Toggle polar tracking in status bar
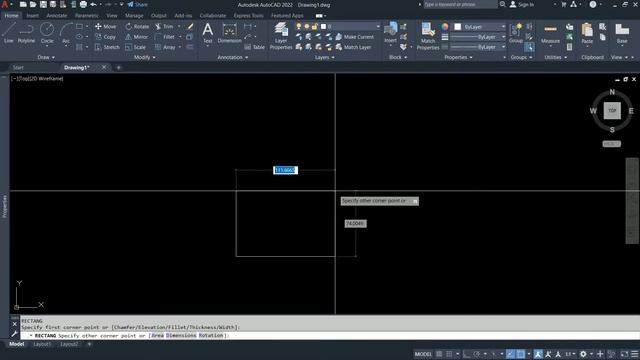 point(476,354)
